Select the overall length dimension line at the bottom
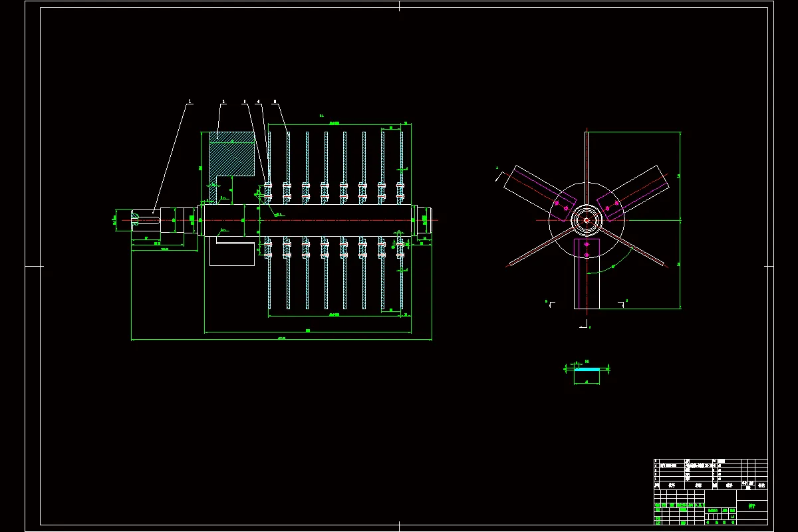The image size is (798, 532). pyautogui.click(x=281, y=340)
